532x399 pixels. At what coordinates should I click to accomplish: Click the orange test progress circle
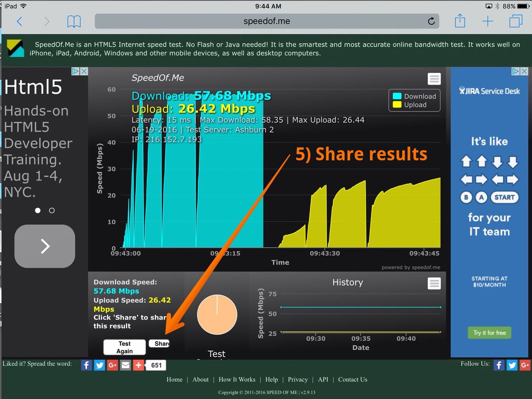coord(217,315)
